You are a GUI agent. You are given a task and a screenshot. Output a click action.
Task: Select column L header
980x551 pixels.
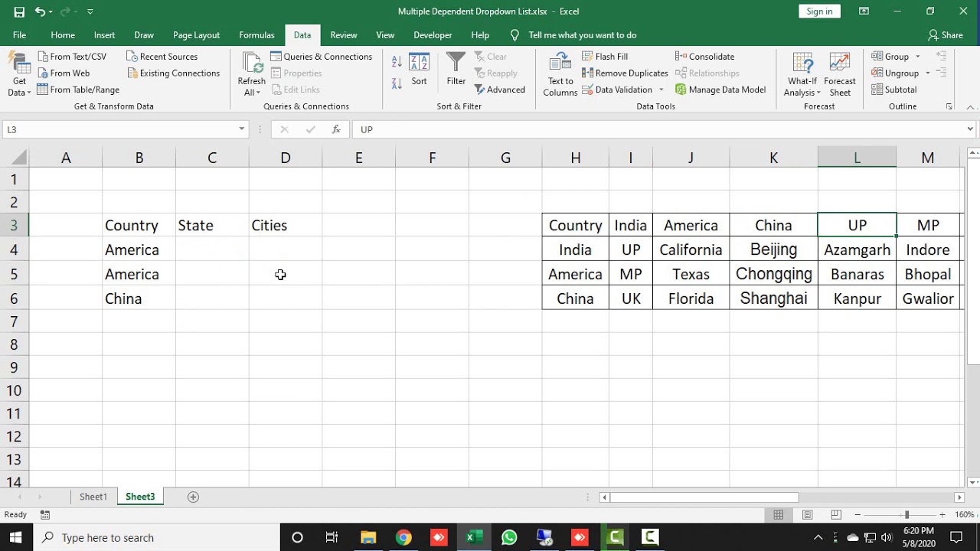pos(857,158)
